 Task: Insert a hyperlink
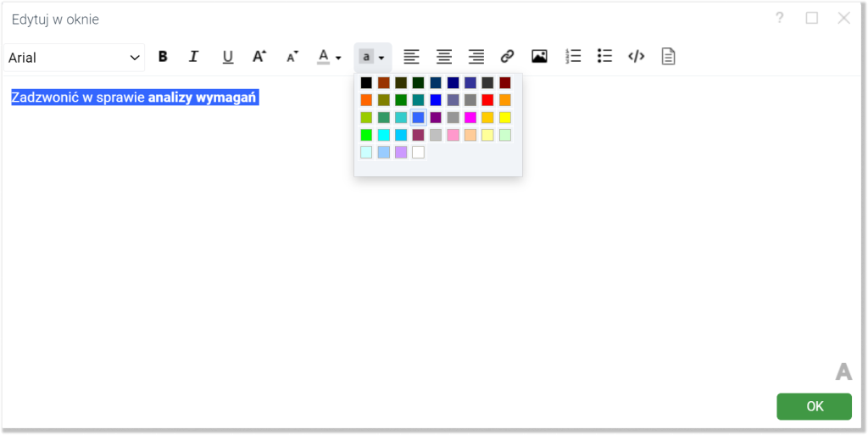[x=507, y=57]
